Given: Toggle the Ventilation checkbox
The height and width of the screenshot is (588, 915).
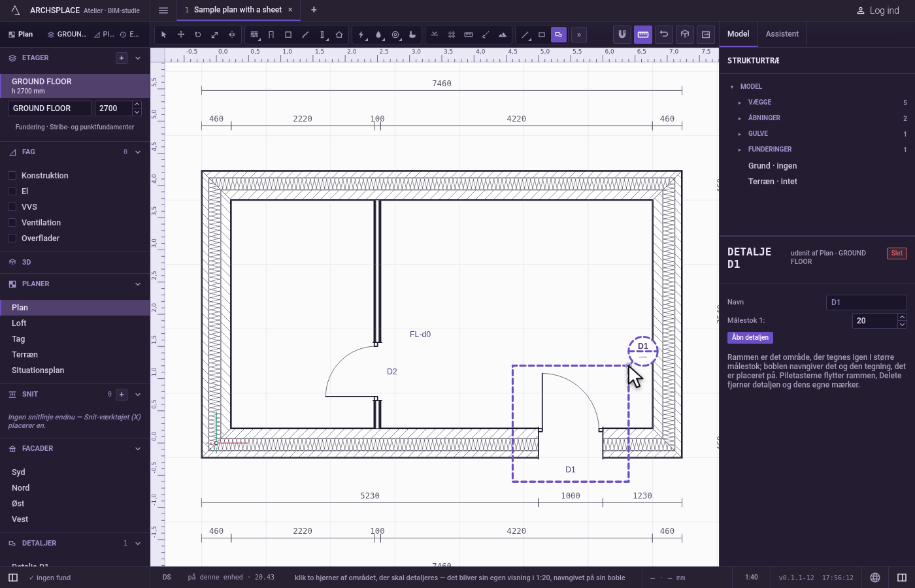Looking at the screenshot, I should 12,223.
